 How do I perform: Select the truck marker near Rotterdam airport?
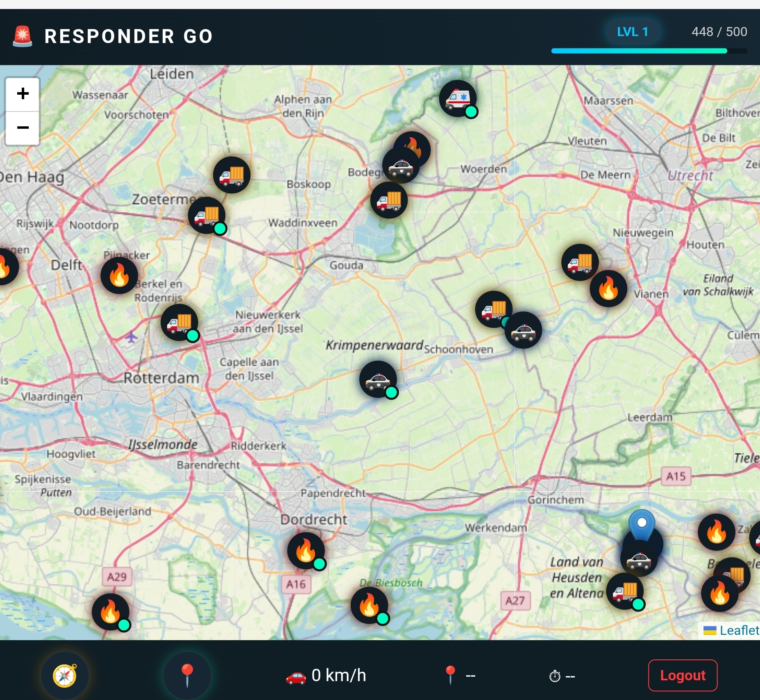(179, 322)
